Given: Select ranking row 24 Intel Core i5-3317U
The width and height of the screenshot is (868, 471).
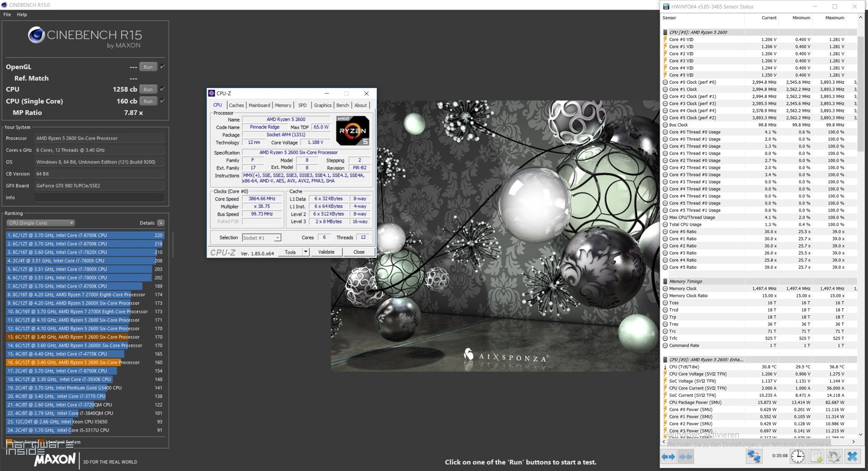Looking at the screenshot, I should coord(85,430).
